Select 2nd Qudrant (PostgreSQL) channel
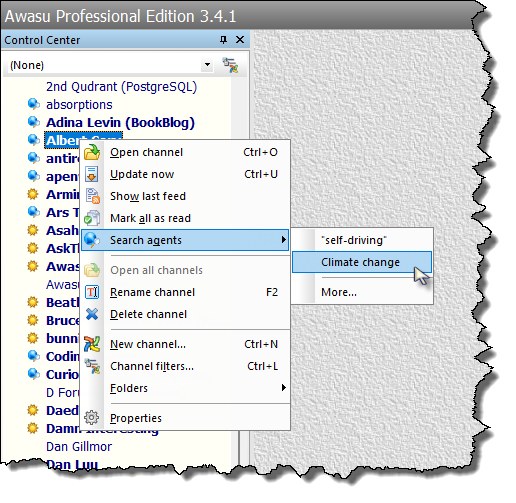The image size is (516, 503). (x=121, y=87)
